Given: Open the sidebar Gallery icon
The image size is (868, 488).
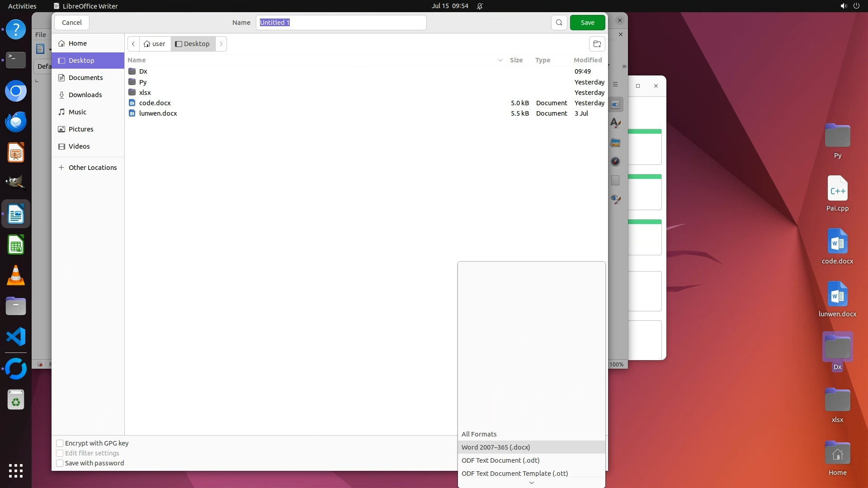Looking at the screenshot, I should click(x=615, y=143).
